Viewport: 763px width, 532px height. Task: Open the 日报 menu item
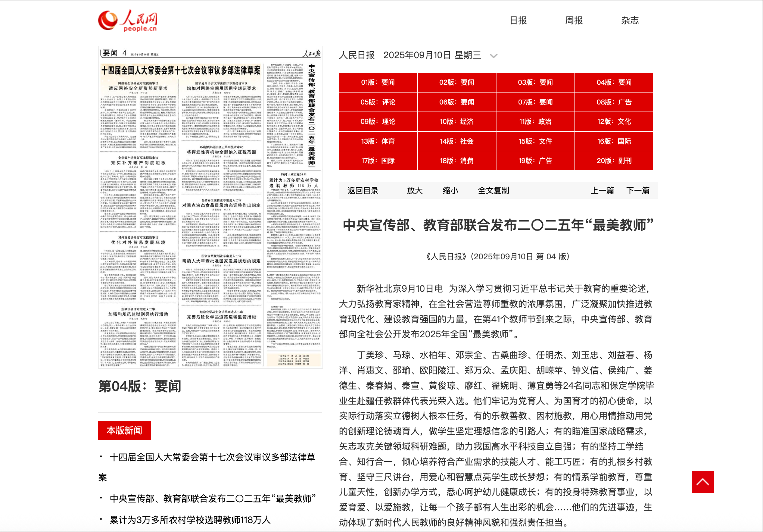518,21
